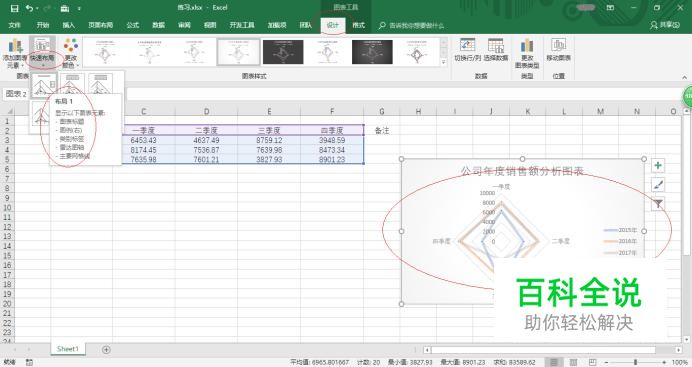Click cell containing 6453.43
This screenshot has width=692, height=367.
(143, 140)
